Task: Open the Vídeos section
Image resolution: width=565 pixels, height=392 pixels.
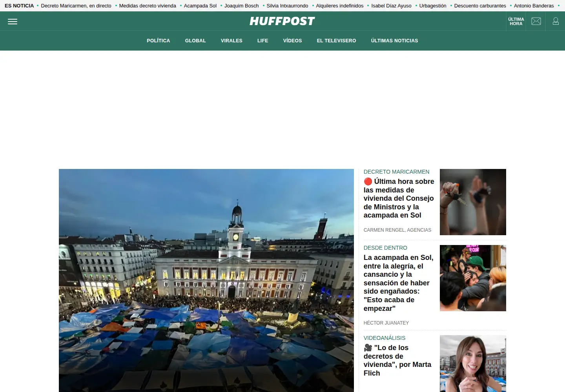Action: click(293, 41)
